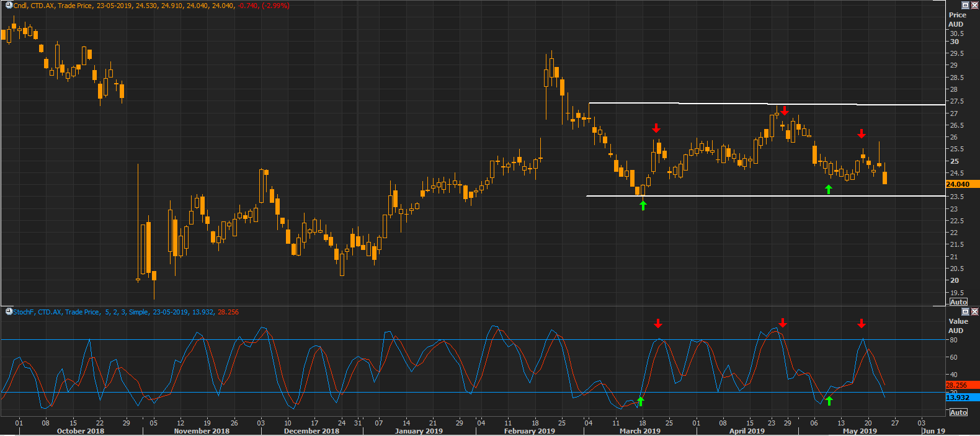This screenshot has height=436, width=980.
Task: Click February 2019 on the time axis
Action: click(529, 431)
